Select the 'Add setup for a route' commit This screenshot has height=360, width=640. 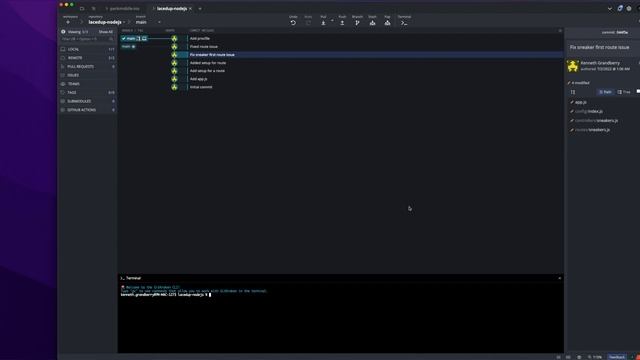click(207, 71)
